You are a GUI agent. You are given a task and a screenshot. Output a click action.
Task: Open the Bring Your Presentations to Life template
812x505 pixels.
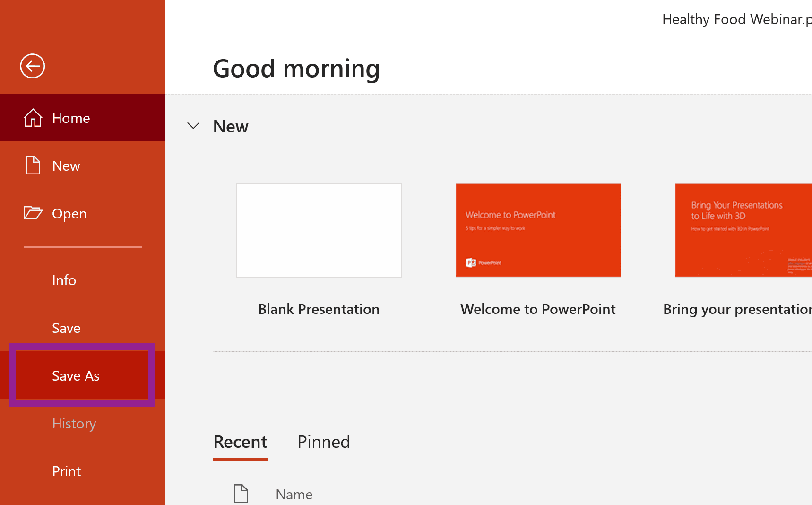742,230
